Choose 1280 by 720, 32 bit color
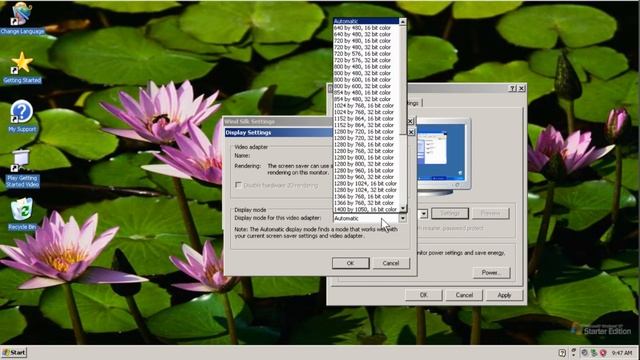 (366, 138)
